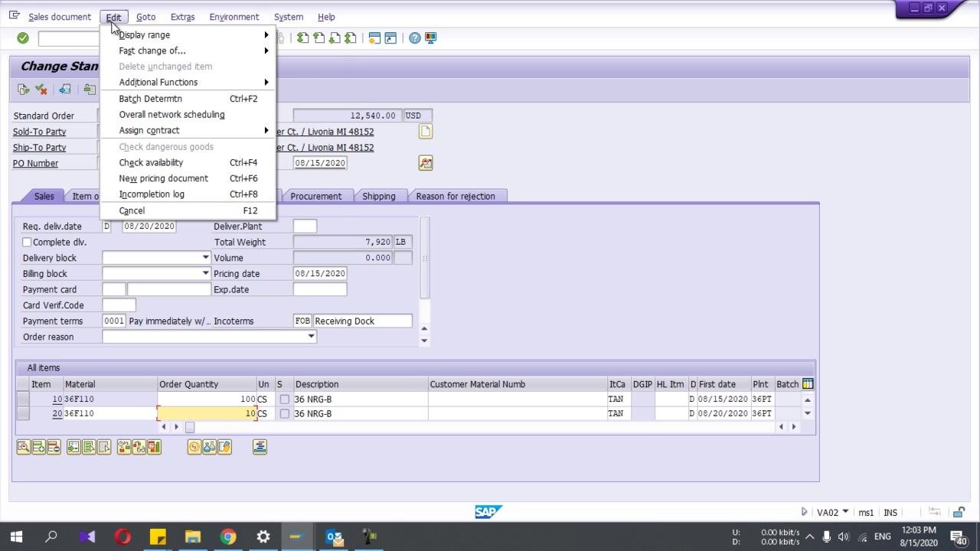This screenshot has width=980, height=551.
Task: Click the item availability check icon
Action: 124,447
